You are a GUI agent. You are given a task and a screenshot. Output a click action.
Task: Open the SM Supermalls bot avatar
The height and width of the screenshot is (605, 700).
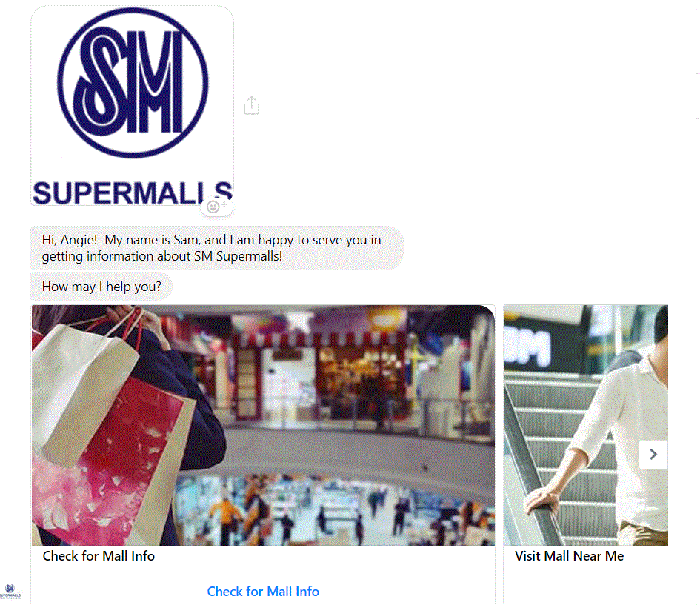click(x=10, y=591)
